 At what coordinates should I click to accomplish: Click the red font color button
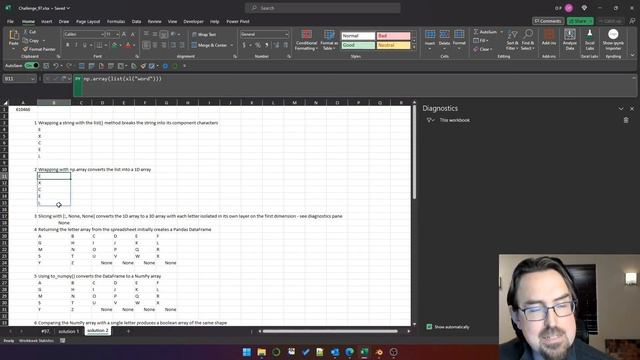point(128,45)
